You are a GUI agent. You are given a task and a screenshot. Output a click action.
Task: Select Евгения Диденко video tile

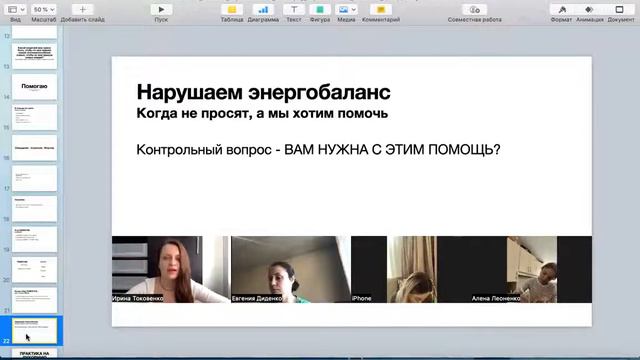point(291,269)
